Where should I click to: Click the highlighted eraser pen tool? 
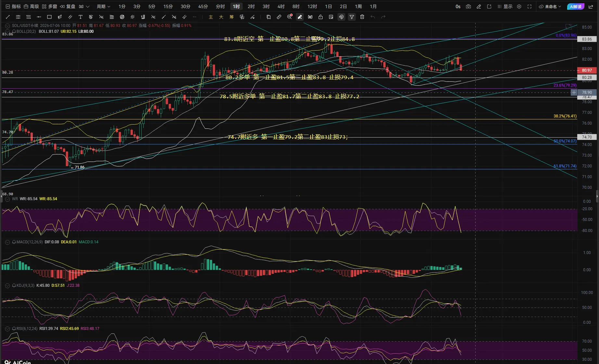(x=300, y=17)
